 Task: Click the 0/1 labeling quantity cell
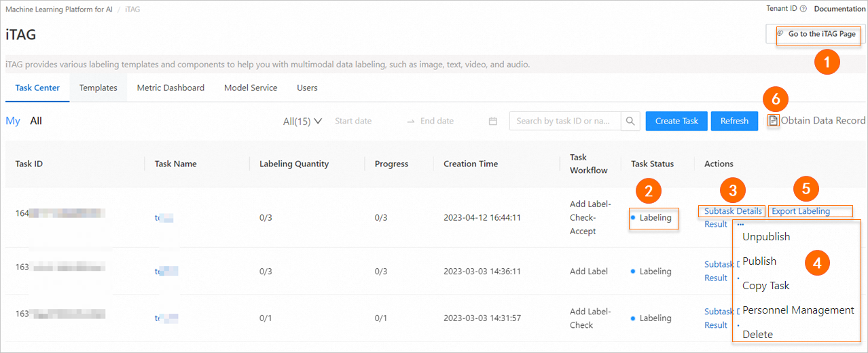[266, 318]
